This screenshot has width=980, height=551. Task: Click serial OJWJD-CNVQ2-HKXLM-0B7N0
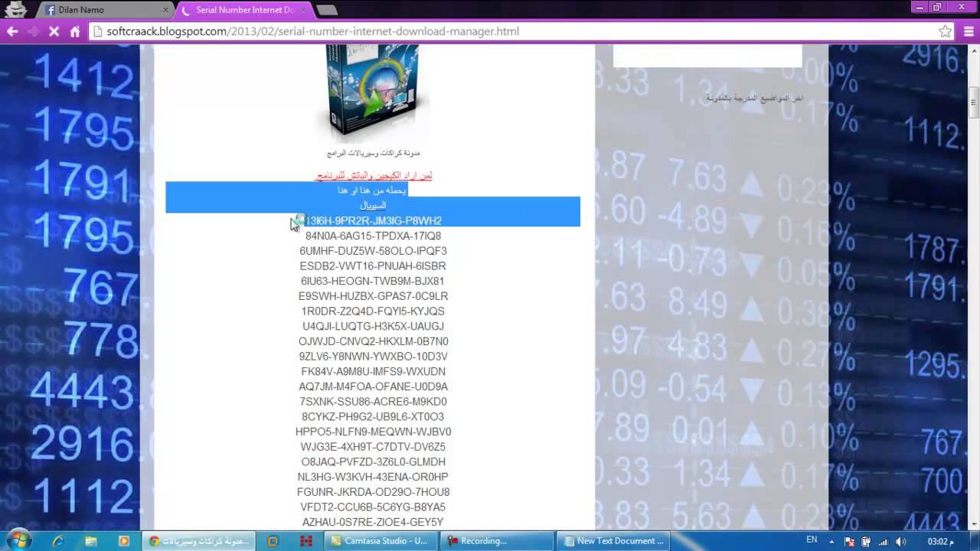374,341
